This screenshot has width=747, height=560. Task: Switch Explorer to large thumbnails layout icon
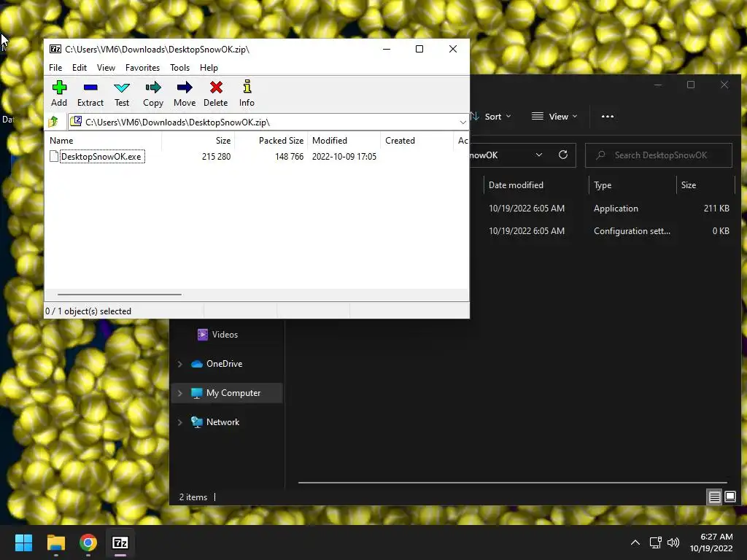coord(729,497)
